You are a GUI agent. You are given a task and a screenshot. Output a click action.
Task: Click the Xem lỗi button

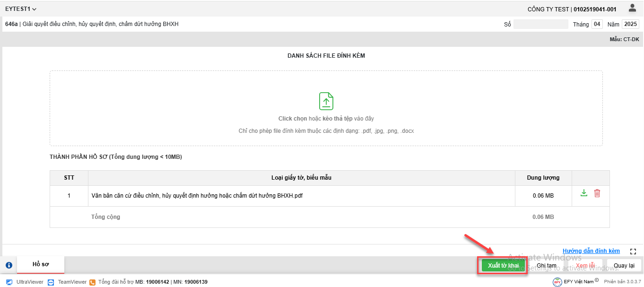click(585, 266)
